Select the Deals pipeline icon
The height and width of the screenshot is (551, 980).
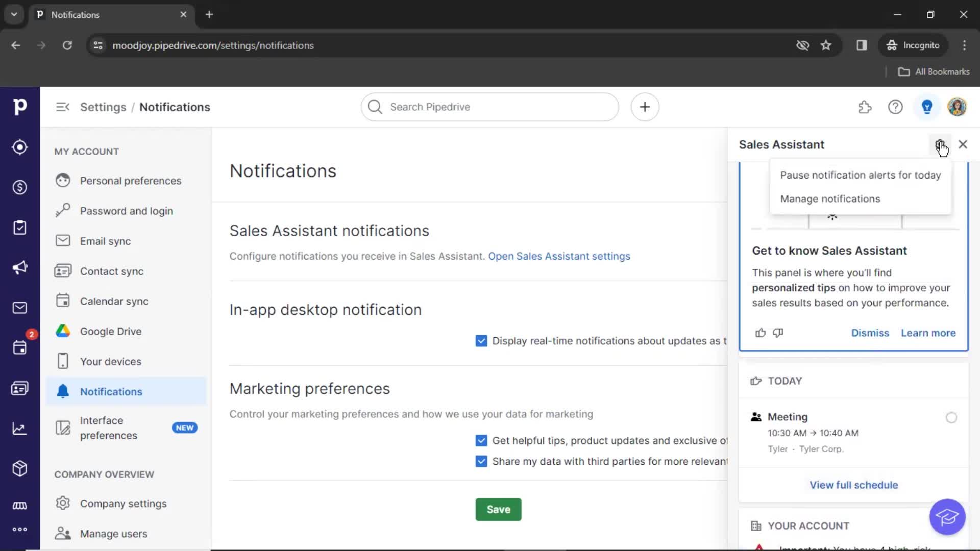click(x=19, y=187)
